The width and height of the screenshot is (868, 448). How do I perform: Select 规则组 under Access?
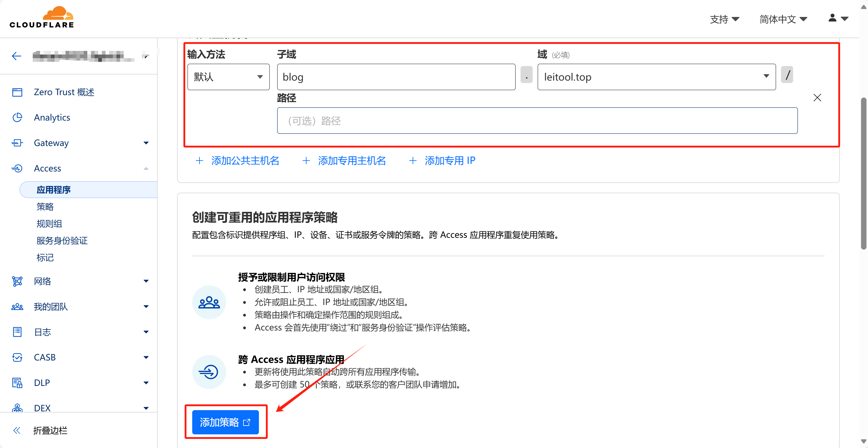49,224
